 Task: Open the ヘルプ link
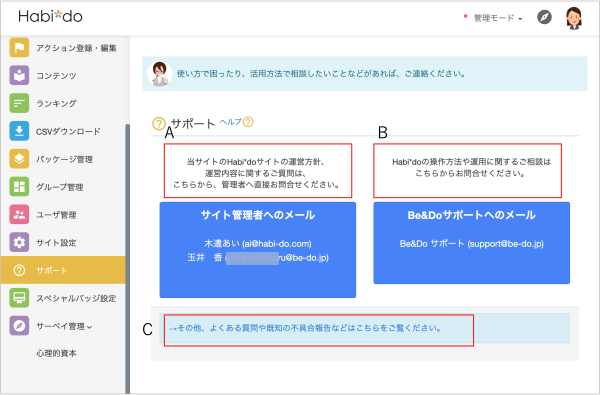click(230, 122)
